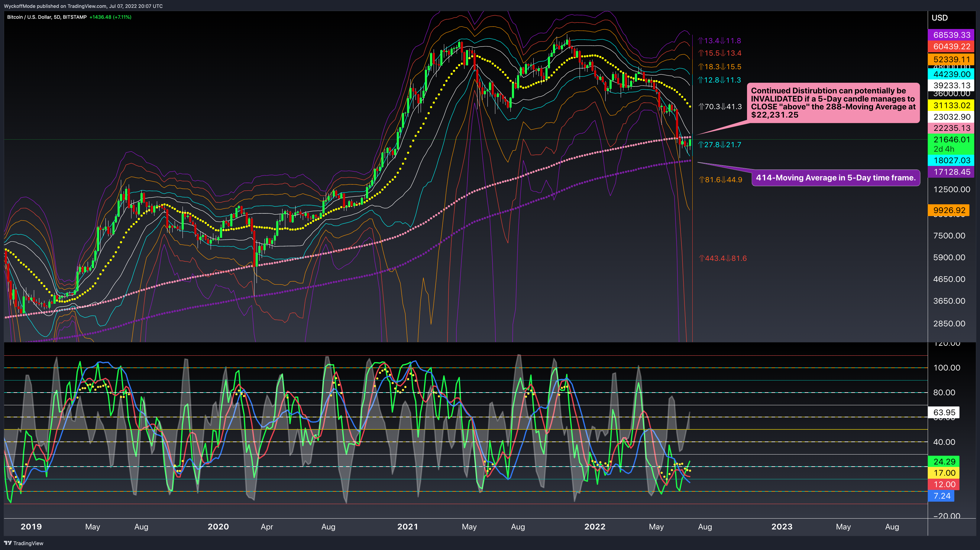The height and width of the screenshot is (550, 980).
Task: Click the ⇧18.3⇩15.5 orange band label
Action: pyautogui.click(x=720, y=67)
